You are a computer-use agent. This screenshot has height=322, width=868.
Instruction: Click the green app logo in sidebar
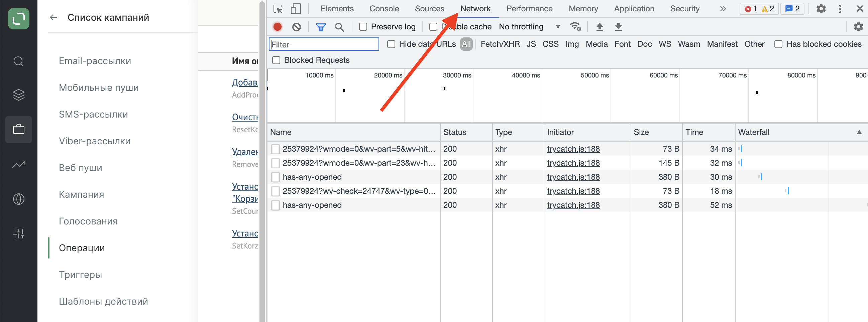click(x=18, y=18)
